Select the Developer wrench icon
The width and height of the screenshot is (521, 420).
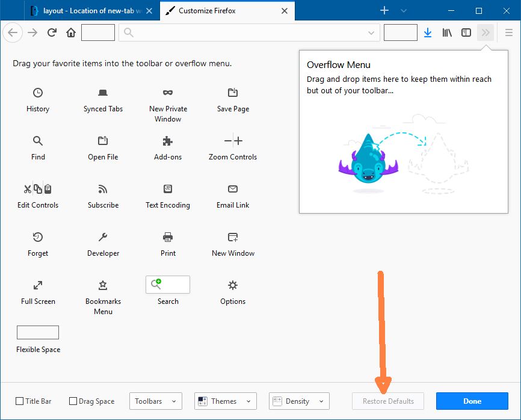103,237
